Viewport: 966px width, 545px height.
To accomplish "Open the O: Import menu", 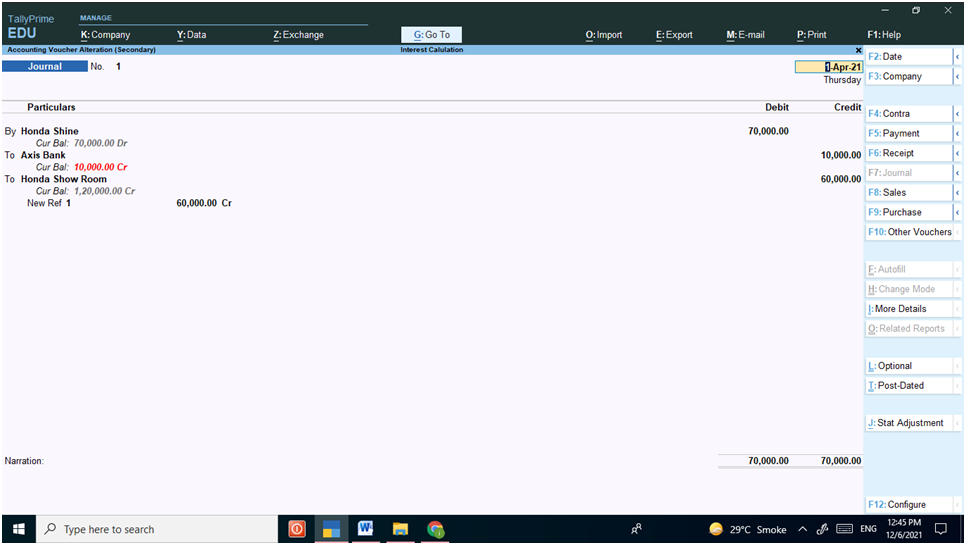I will 604,35.
